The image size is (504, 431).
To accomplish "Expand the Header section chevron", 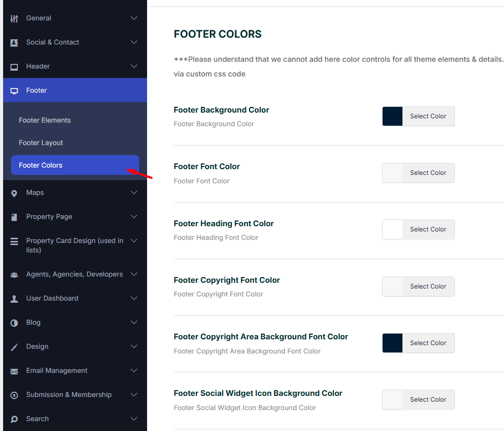I will [134, 67].
